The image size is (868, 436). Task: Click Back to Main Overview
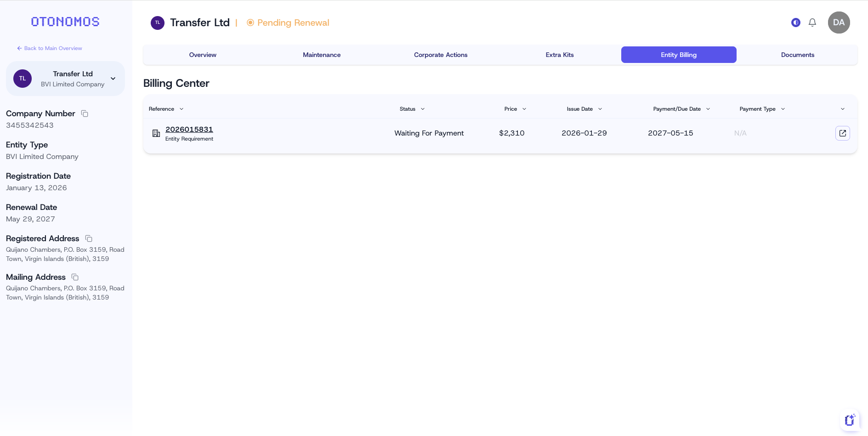(50, 48)
